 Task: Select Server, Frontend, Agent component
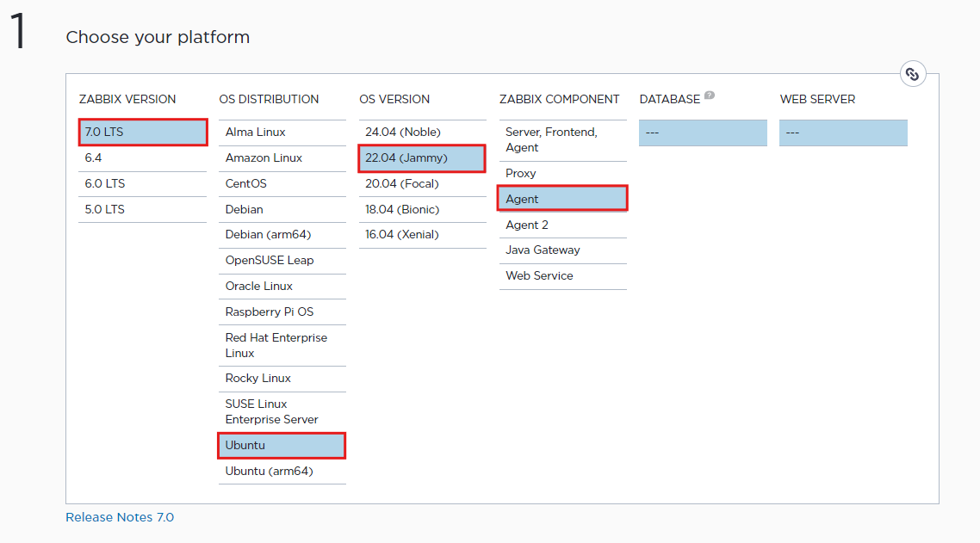563,140
